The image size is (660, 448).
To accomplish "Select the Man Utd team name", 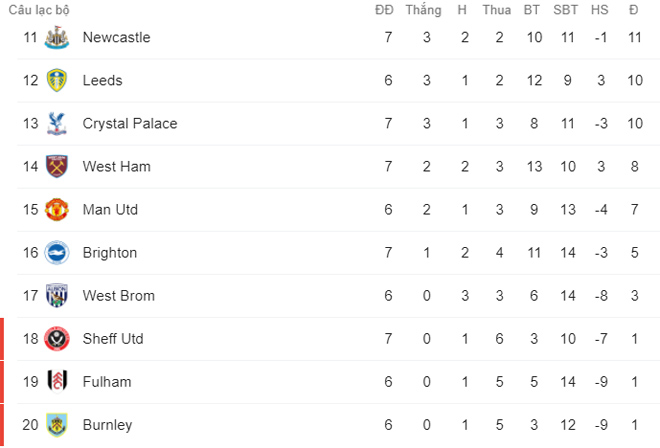I will pos(110,210).
